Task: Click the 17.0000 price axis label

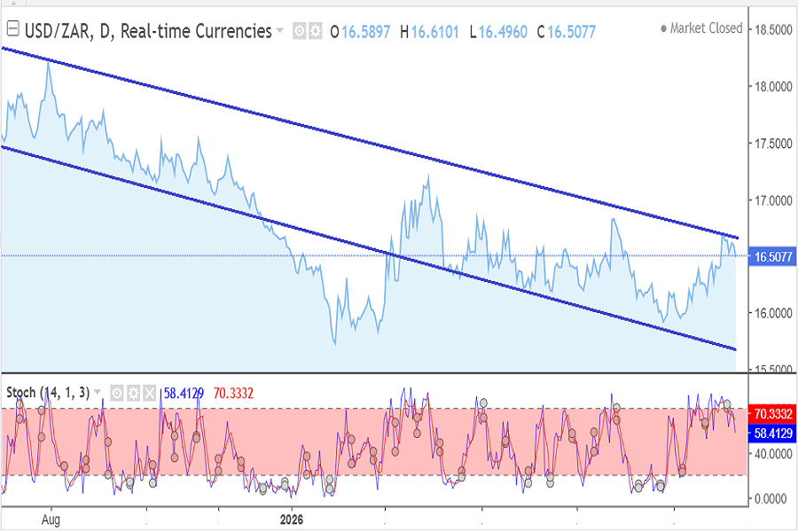Action: (x=773, y=200)
